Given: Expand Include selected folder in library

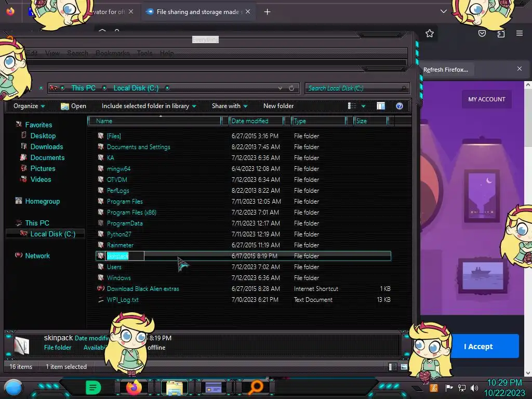Looking at the screenshot, I should click(149, 106).
